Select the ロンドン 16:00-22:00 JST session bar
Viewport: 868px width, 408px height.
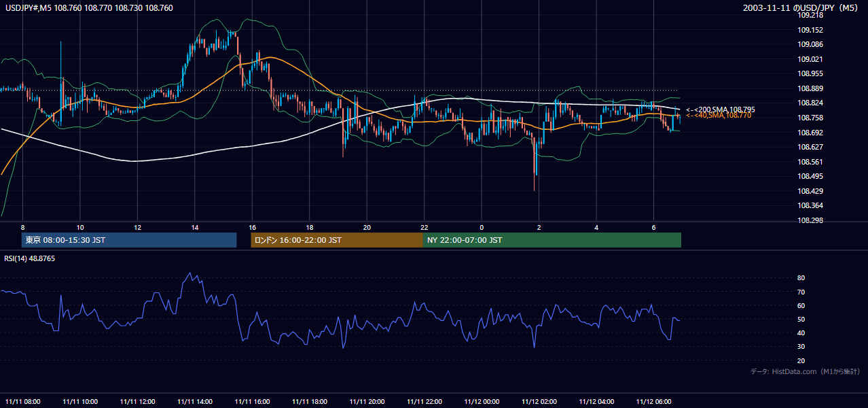pyautogui.click(x=337, y=240)
